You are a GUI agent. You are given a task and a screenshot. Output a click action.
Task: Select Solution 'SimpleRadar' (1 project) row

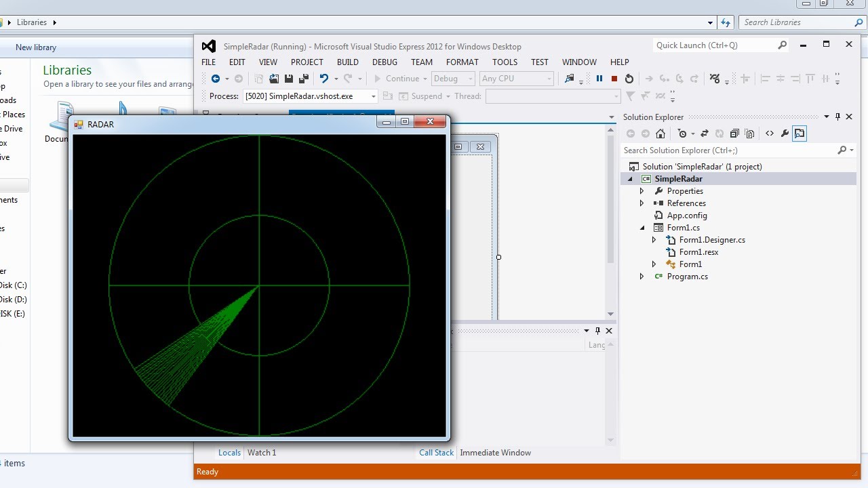(x=702, y=167)
